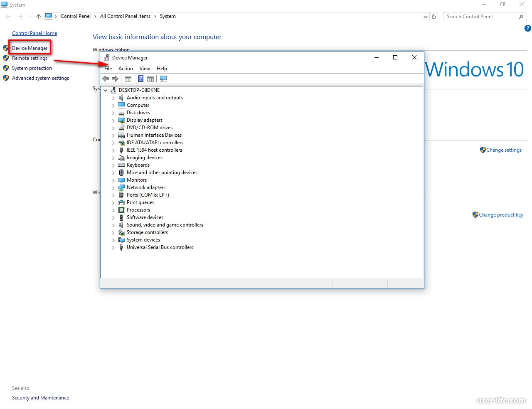Click the Storage controllers icon

click(x=121, y=232)
